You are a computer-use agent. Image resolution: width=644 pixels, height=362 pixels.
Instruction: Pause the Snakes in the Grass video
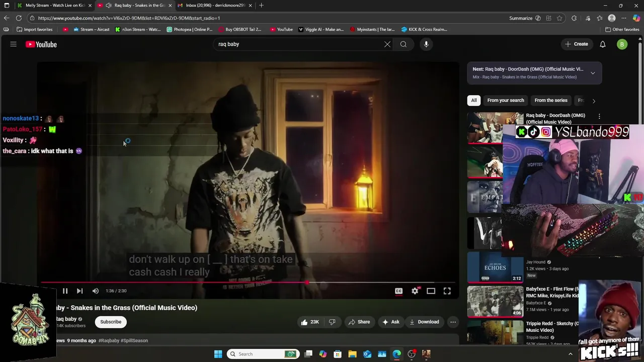pyautogui.click(x=65, y=291)
